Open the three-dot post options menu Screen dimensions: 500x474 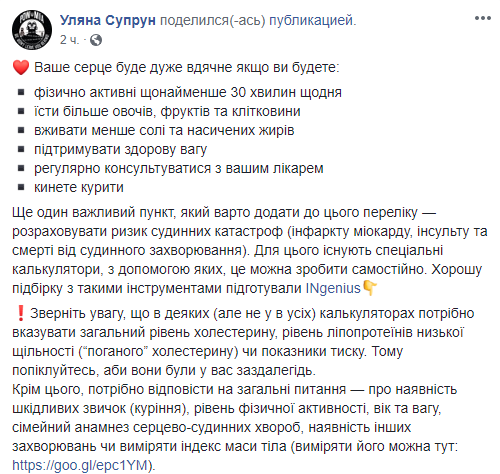pos(483,18)
